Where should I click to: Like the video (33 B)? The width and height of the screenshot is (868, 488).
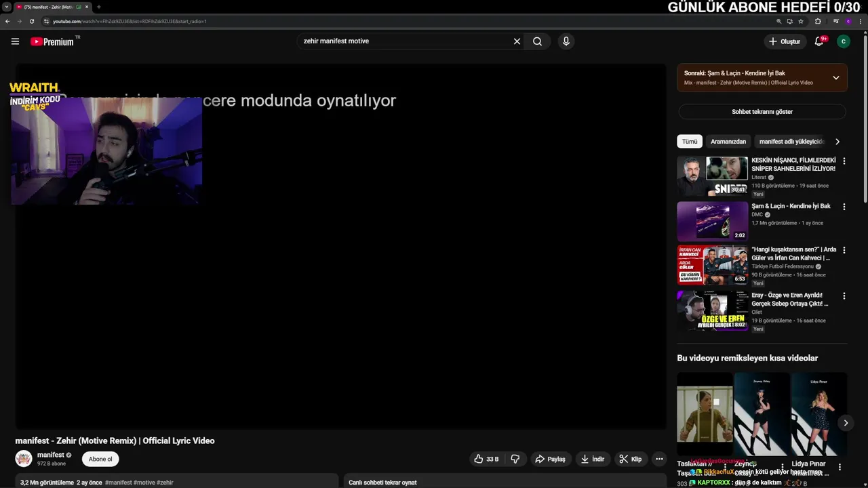point(486,459)
